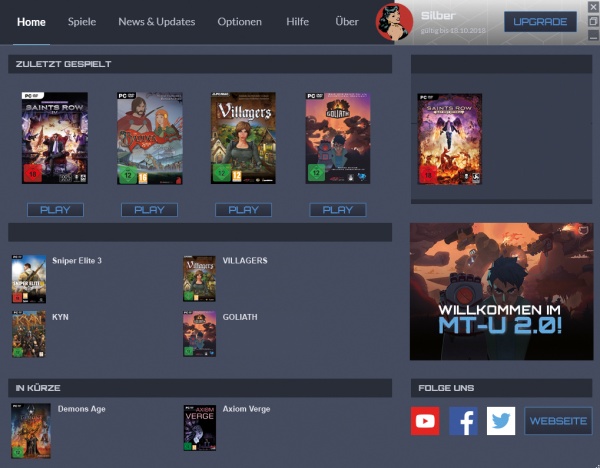600x468 pixels.
Task: Close the launcher window
Action: tap(593, 7)
